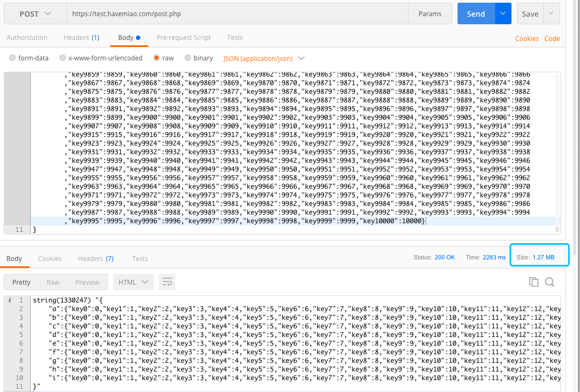Click Send button
Screen dimensions: 580x392
point(476,13)
